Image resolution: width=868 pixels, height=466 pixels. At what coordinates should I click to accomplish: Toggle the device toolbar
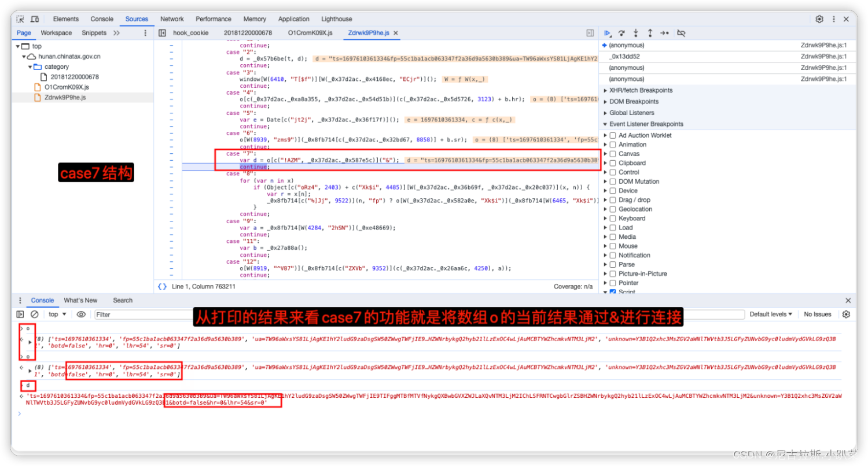(34, 19)
